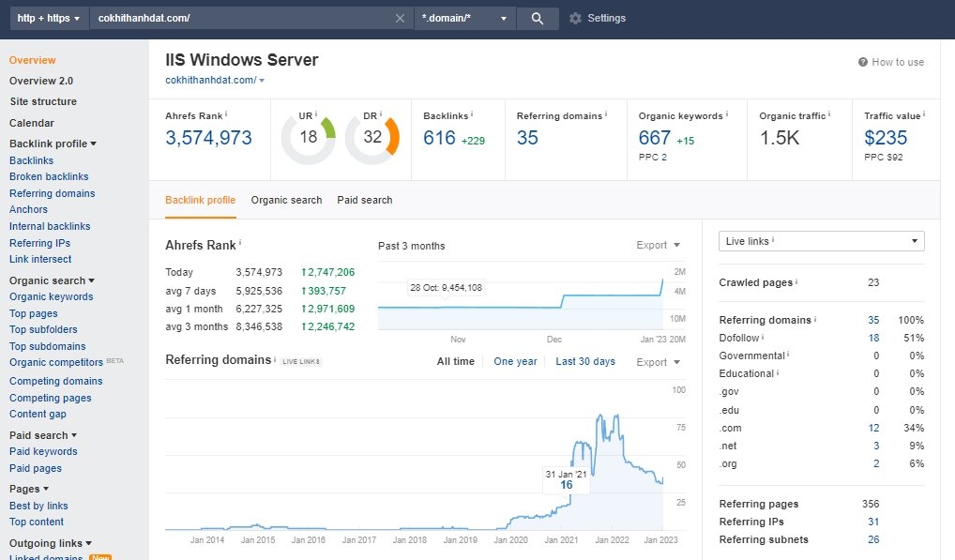
Task: Clear the URL field with X icon
Action: [401, 18]
